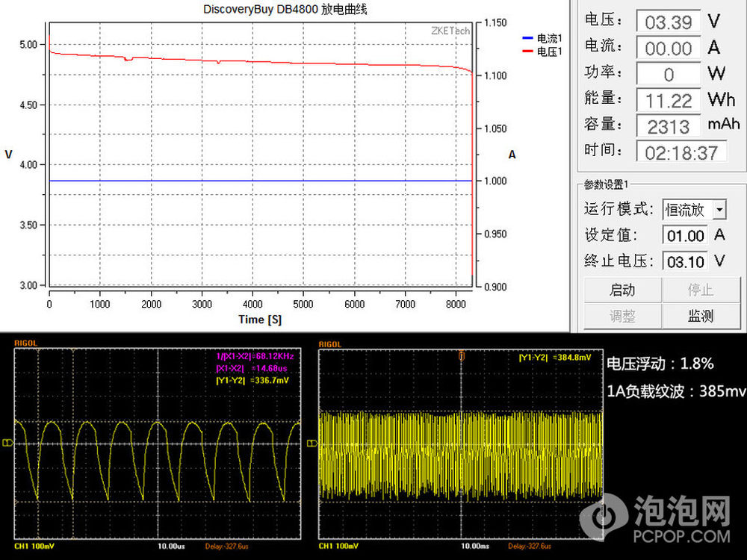The image size is (747, 560).
Task: Click the 电压浮动：1.8% annotation
Action: click(660, 364)
